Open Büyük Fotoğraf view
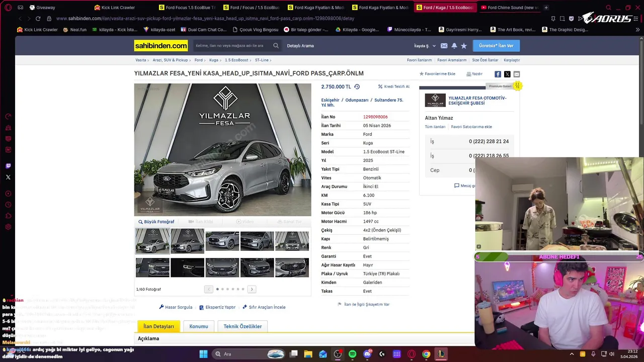Screen dimensions: 644x362 click(x=156, y=222)
